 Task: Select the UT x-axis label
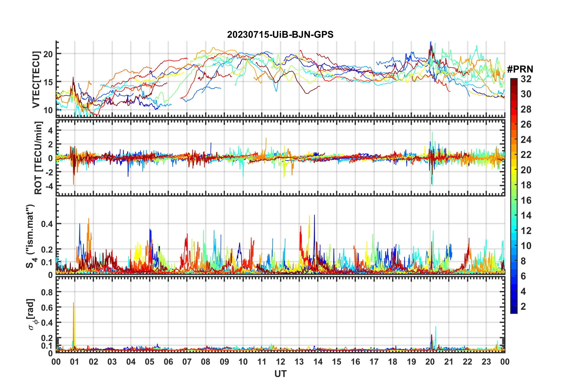tap(280, 374)
